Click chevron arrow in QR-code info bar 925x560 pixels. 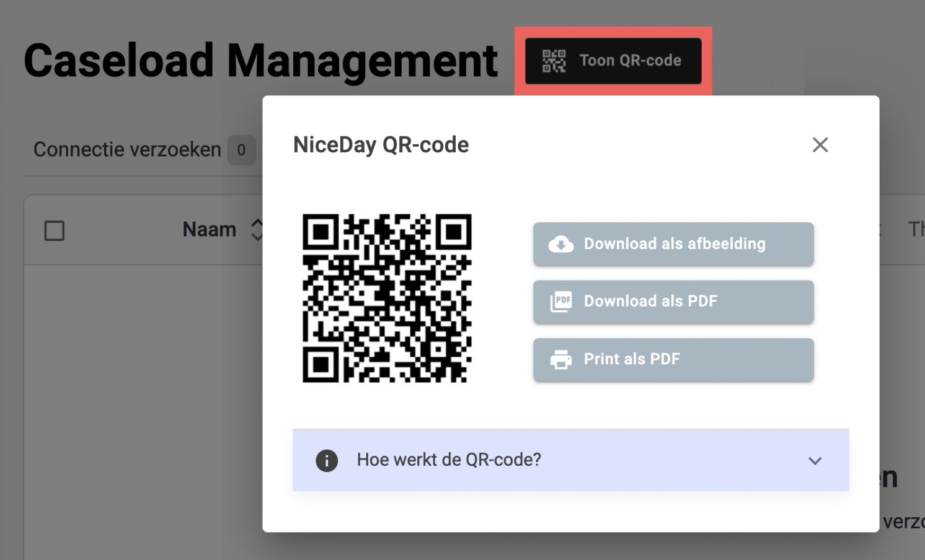tap(815, 461)
